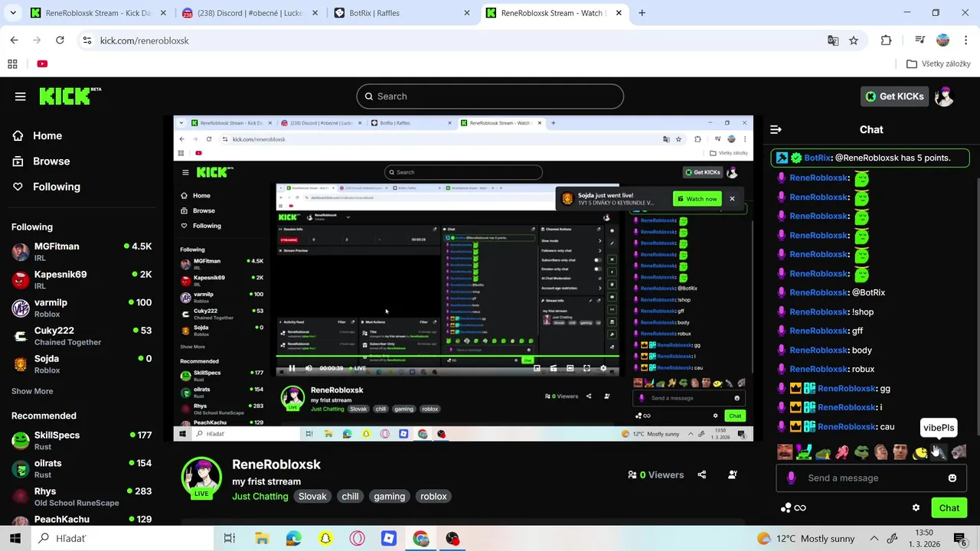Open Rhys in Recommended list

click(82, 496)
